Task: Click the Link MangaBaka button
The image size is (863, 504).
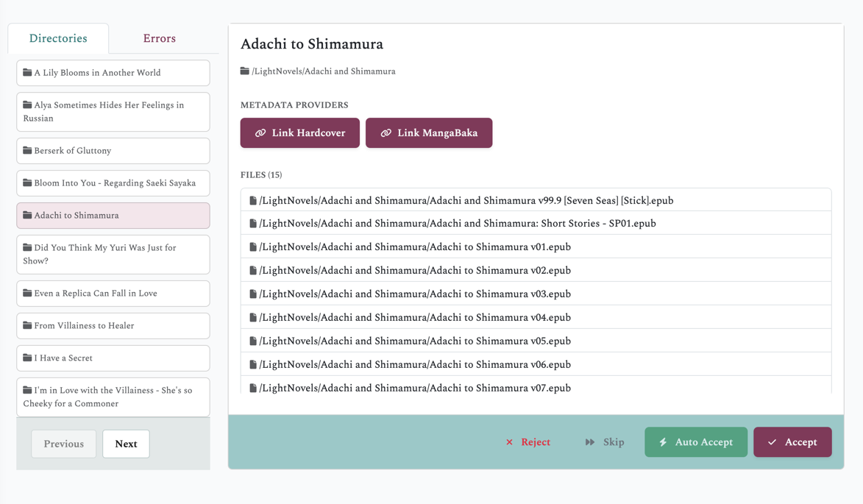Action: [x=429, y=132]
